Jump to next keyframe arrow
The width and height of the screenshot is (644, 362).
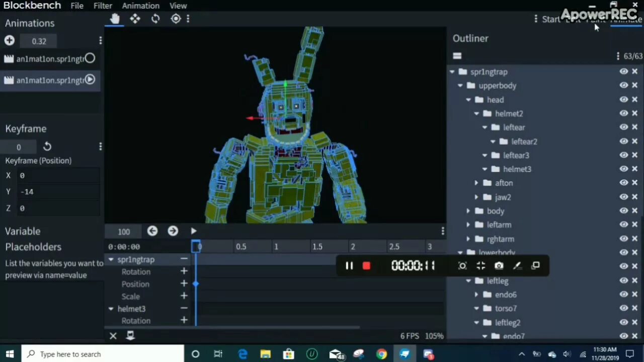coord(173,231)
